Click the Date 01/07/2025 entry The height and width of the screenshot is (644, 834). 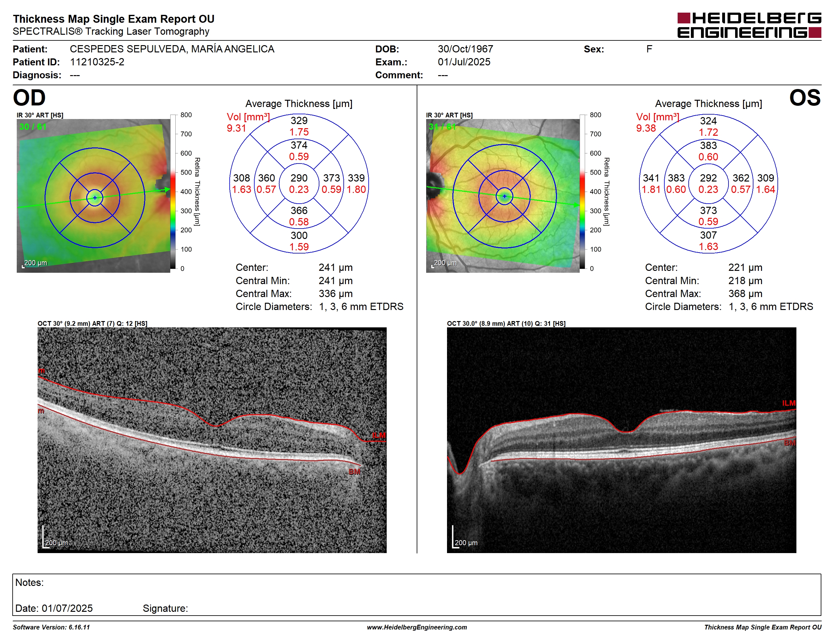(x=54, y=608)
